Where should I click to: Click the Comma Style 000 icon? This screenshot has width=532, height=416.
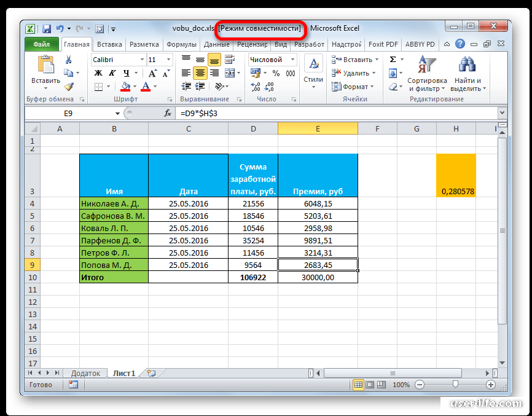point(291,73)
